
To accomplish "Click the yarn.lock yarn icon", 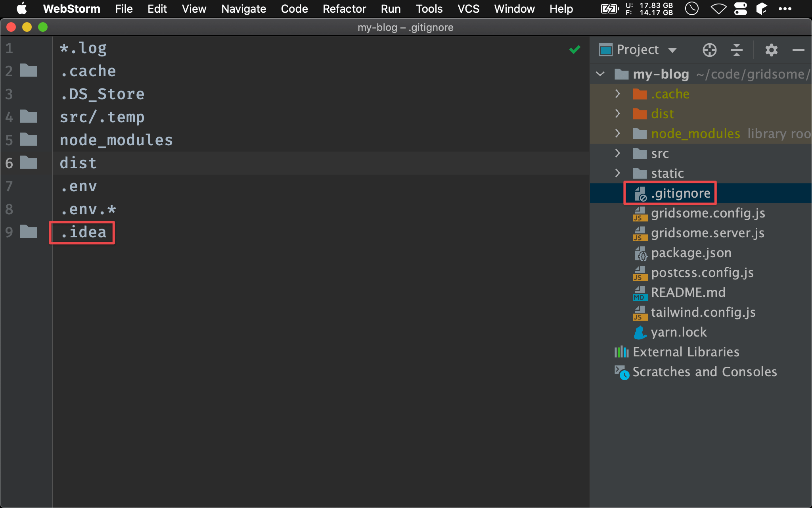I will pos(640,333).
